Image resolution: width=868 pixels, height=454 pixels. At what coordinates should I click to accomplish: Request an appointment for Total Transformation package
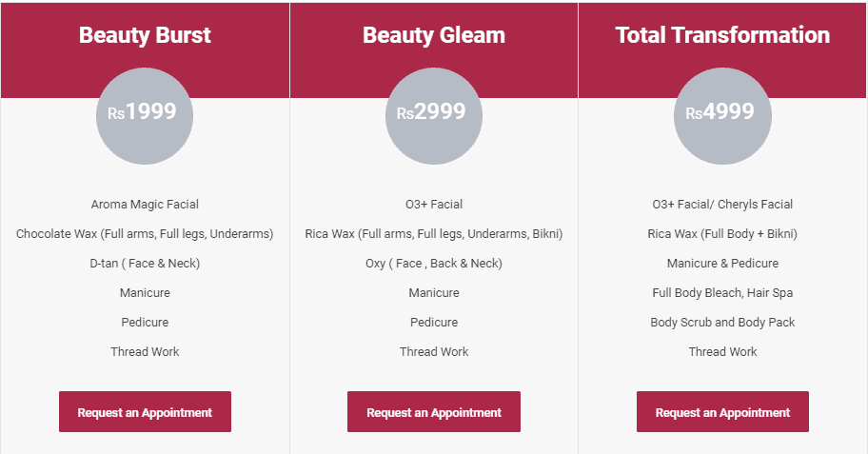pyautogui.click(x=722, y=412)
